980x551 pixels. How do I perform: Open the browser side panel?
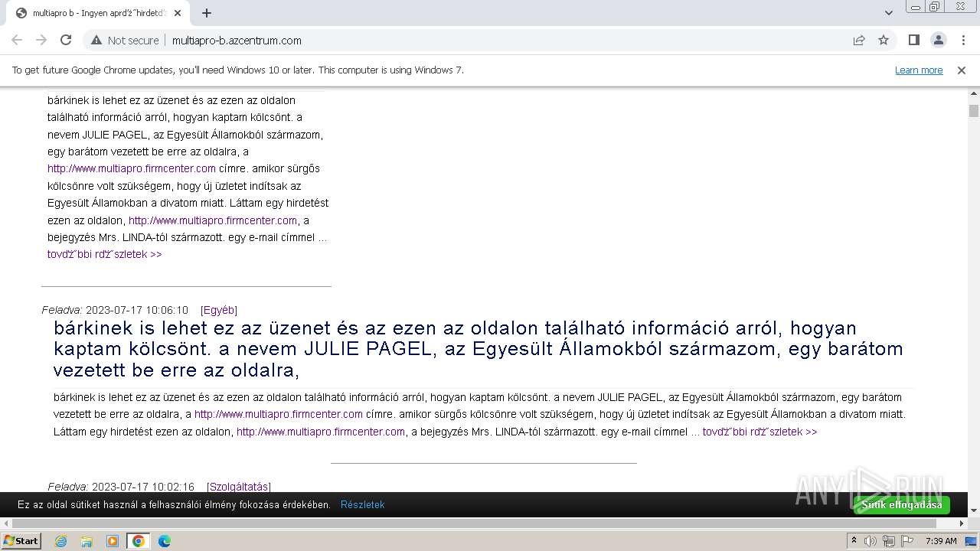click(914, 41)
